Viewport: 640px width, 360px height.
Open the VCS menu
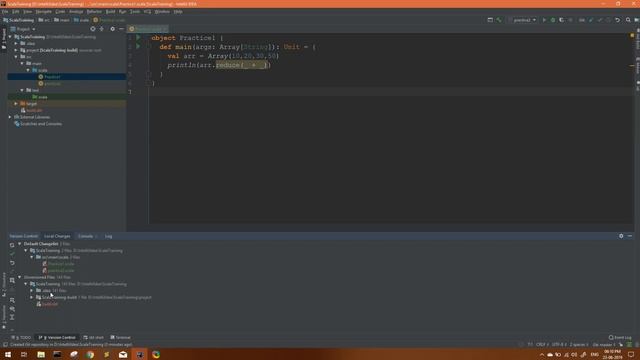click(x=147, y=11)
